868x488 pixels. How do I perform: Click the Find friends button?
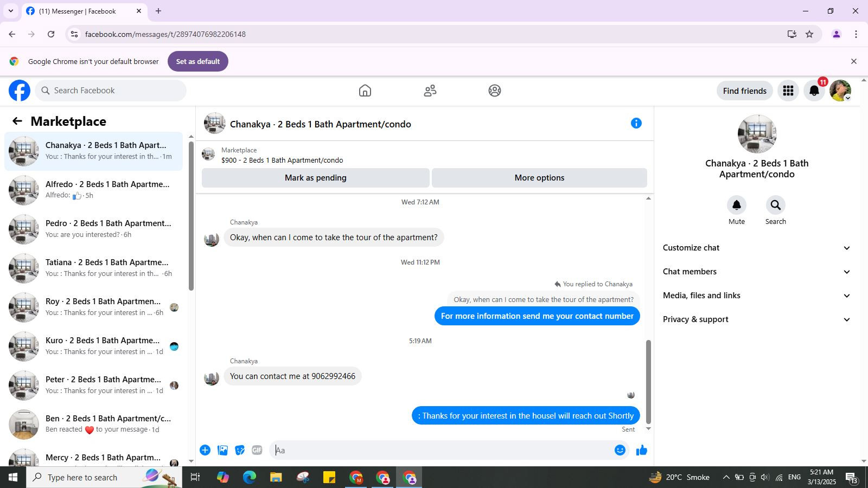(745, 91)
